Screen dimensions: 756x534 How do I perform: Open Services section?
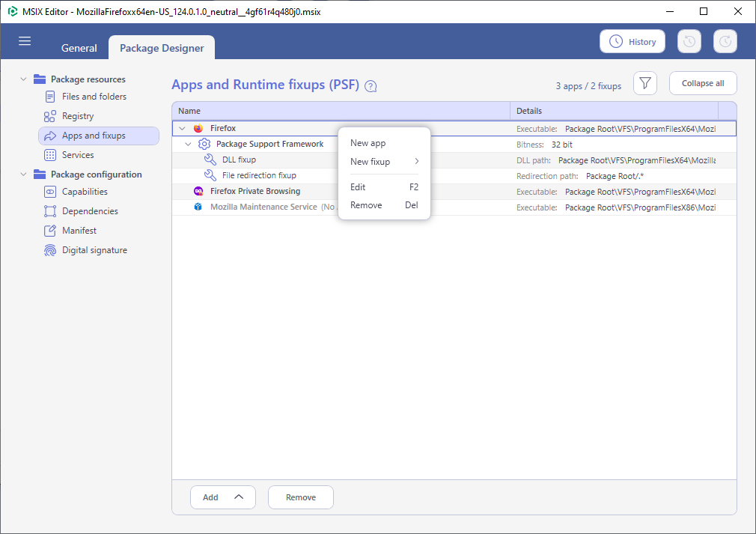(98, 155)
